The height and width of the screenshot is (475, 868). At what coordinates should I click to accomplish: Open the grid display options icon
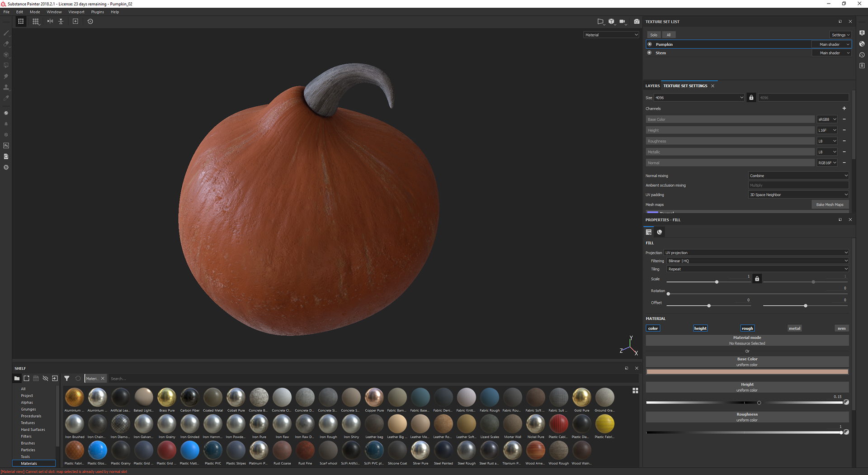tap(36, 21)
